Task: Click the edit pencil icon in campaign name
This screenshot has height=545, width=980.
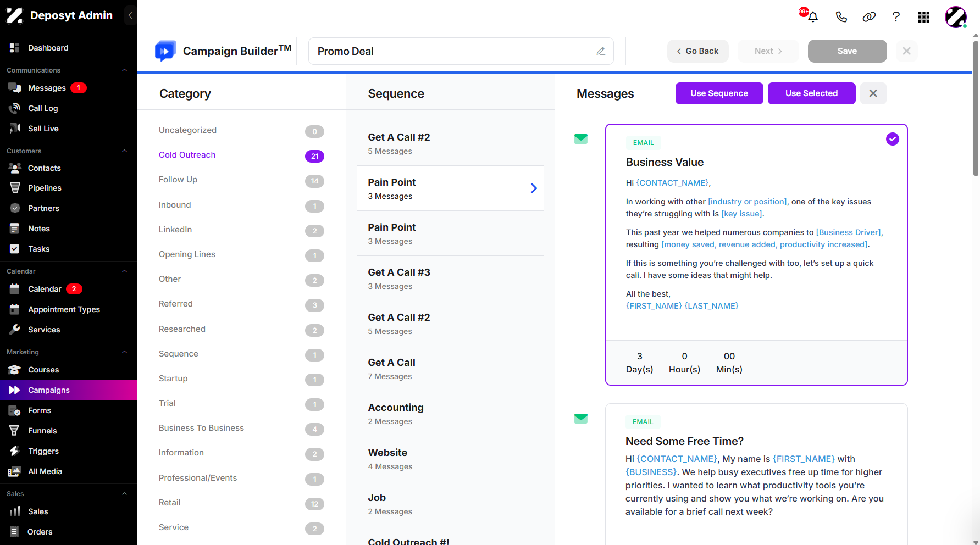Action: coord(601,51)
